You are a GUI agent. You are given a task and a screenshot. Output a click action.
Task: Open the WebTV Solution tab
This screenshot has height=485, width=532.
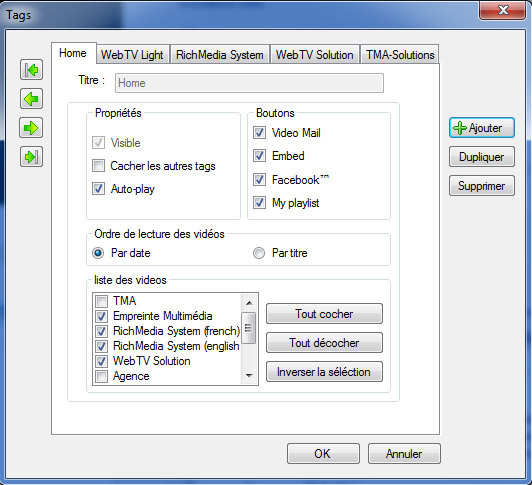click(315, 55)
